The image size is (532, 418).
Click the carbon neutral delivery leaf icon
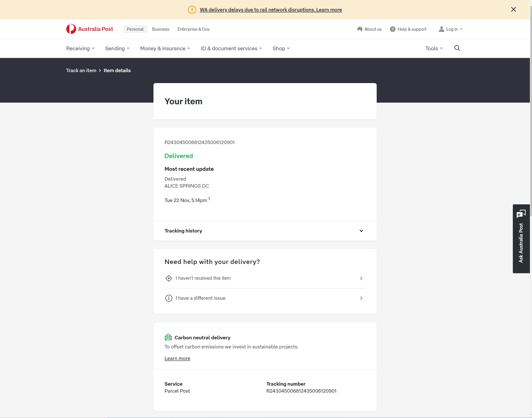168,337
